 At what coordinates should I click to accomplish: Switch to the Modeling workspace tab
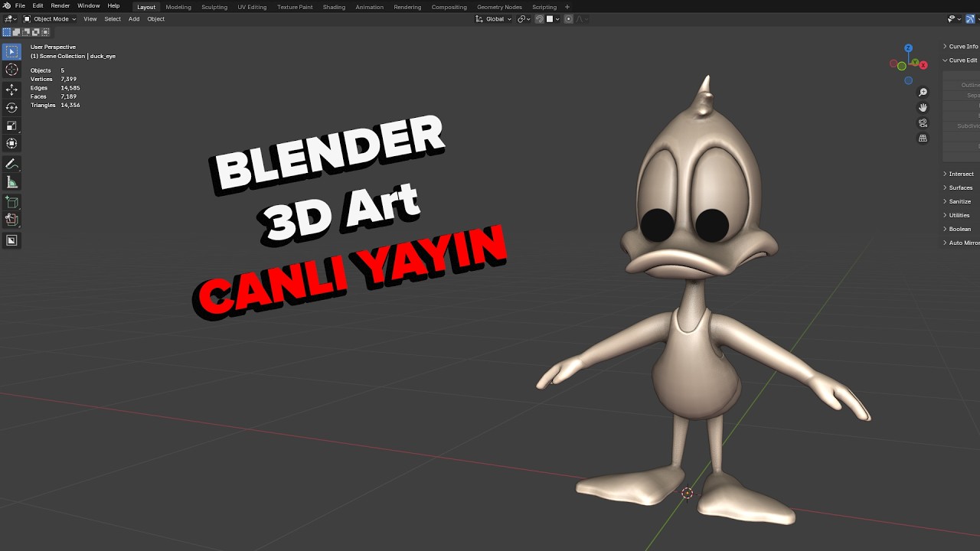178,7
